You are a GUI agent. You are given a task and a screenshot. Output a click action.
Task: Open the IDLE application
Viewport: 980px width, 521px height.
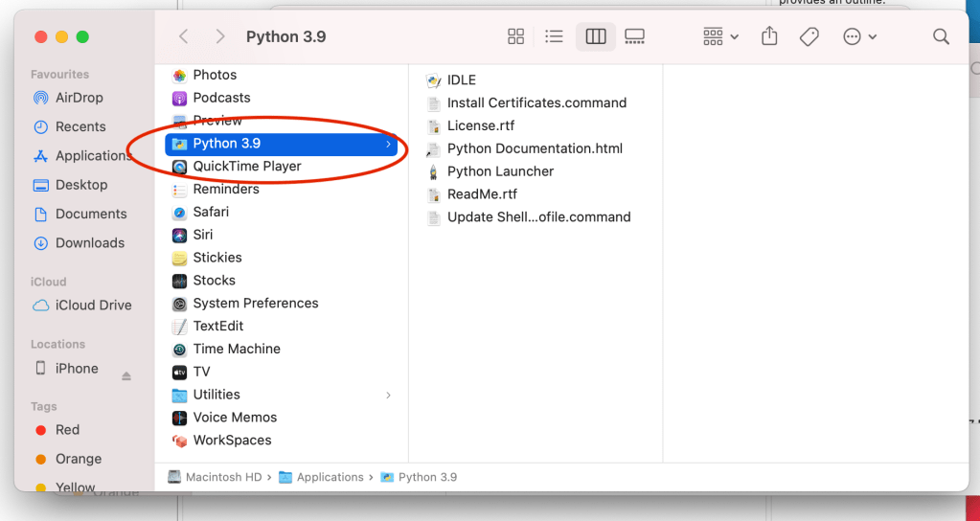[461, 79]
